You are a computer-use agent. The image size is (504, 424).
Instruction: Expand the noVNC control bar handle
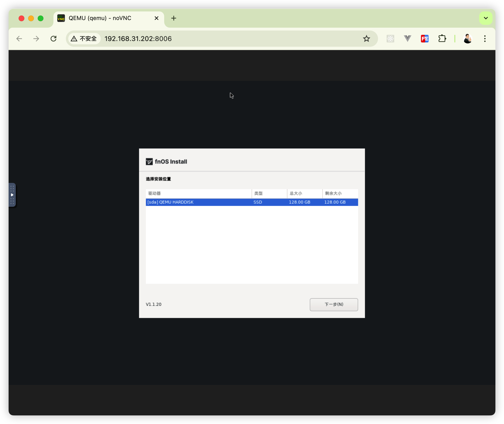pyautogui.click(x=12, y=195)
